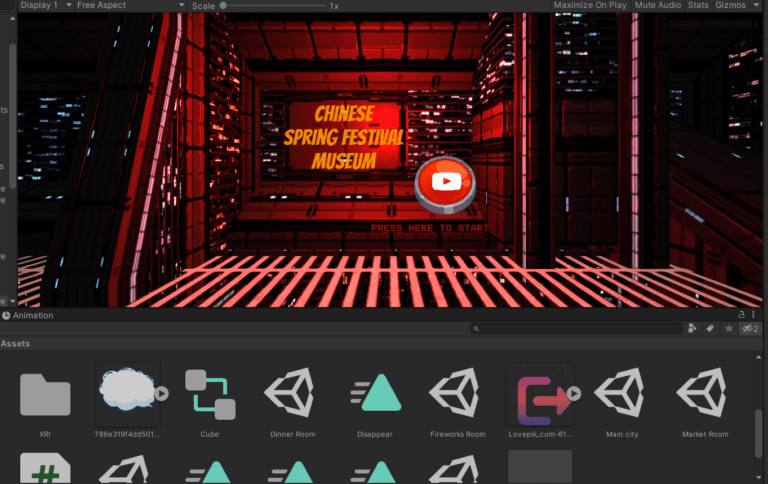Expand the cloud image asset arrow
The width and height of the screenshot is (768, 484).
click(x=162, y=393)
